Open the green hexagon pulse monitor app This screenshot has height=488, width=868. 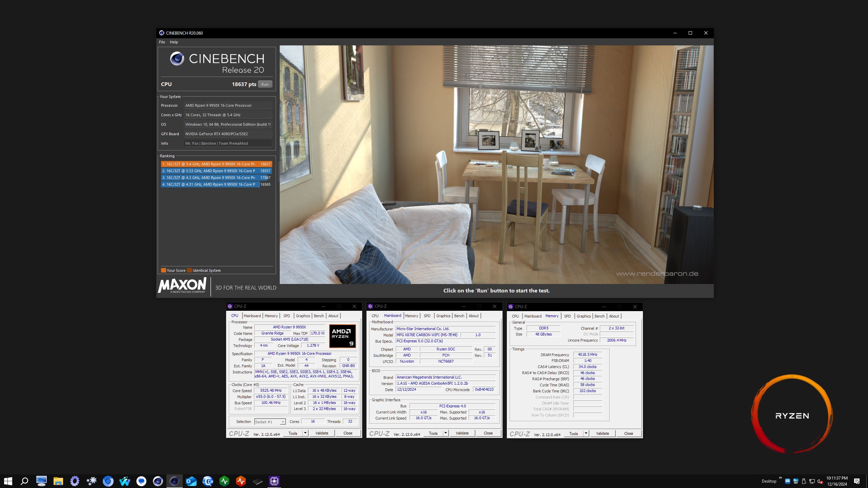[x=224, y=481]
